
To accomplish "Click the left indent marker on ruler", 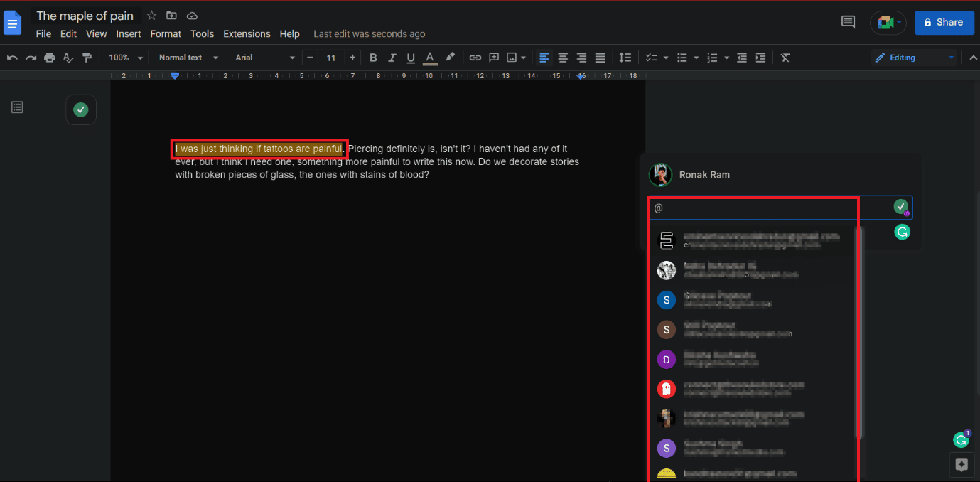I will [x=175, y=75].
